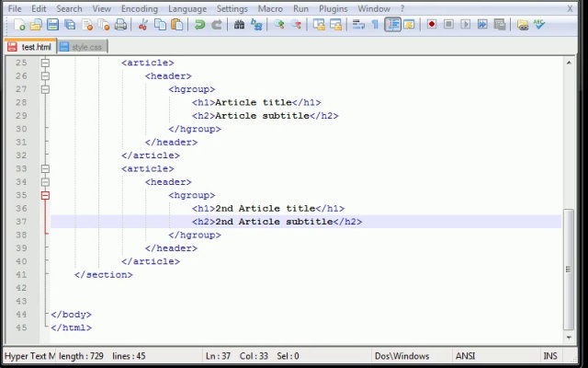Open the Language menu
Viewport: 588px width, 368px height.
coord(187,8)
